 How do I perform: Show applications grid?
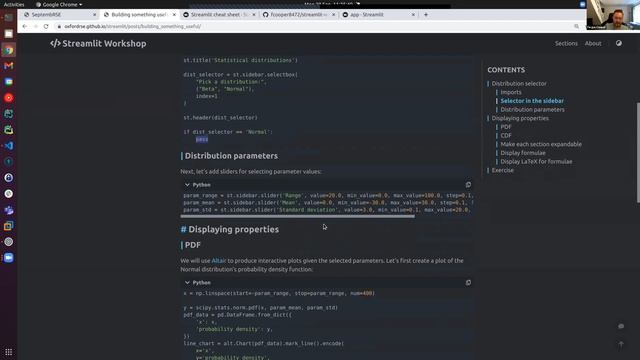(9, 351)
